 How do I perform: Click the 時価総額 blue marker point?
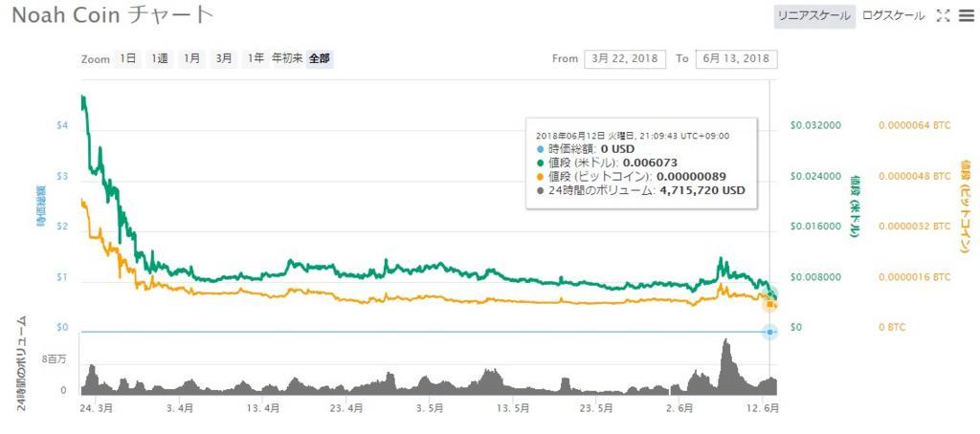[x=769, y=333]
